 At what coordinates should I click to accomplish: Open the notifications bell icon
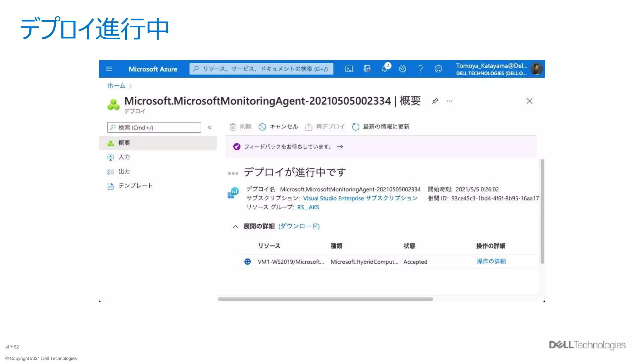pyautogui.click(x=385, y=69)
